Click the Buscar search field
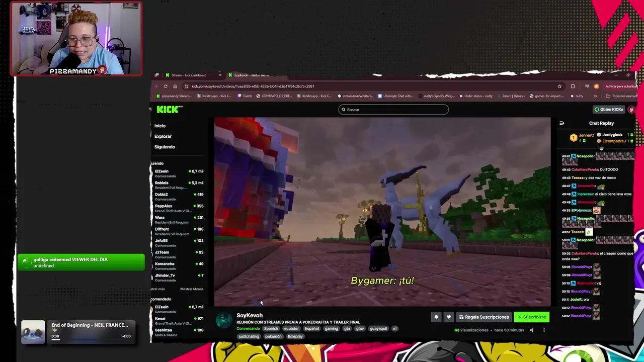Viewport: 644px width, 362px height. [x=393, y=110]
